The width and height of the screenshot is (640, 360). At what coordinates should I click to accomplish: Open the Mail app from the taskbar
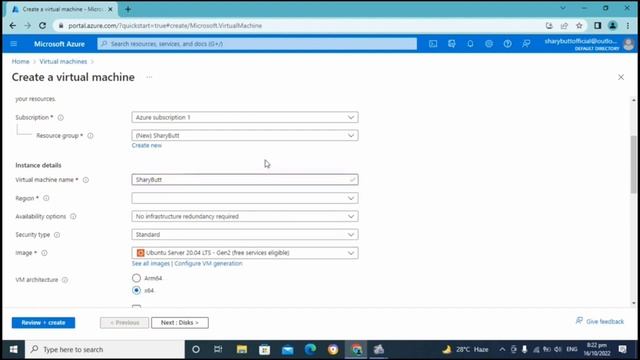pos(287,349)
